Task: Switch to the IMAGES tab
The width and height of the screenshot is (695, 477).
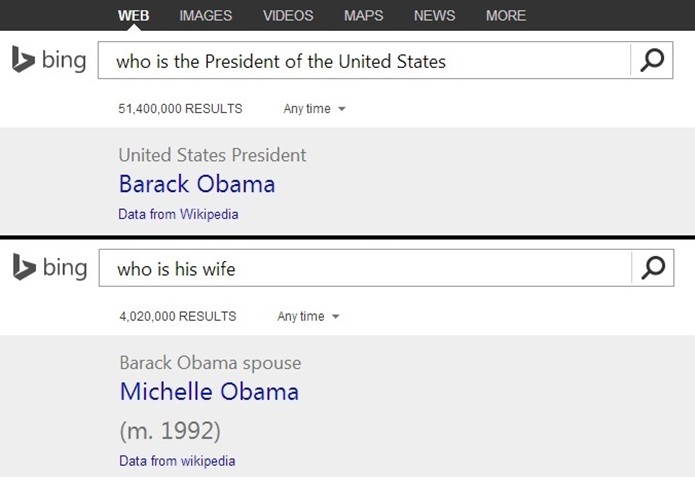Action: [206, 16]
